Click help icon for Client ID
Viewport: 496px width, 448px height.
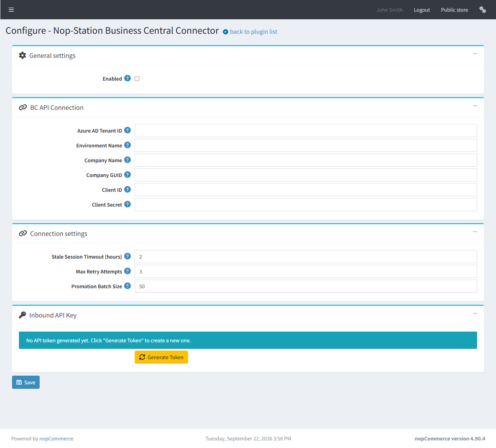(127, 189)
